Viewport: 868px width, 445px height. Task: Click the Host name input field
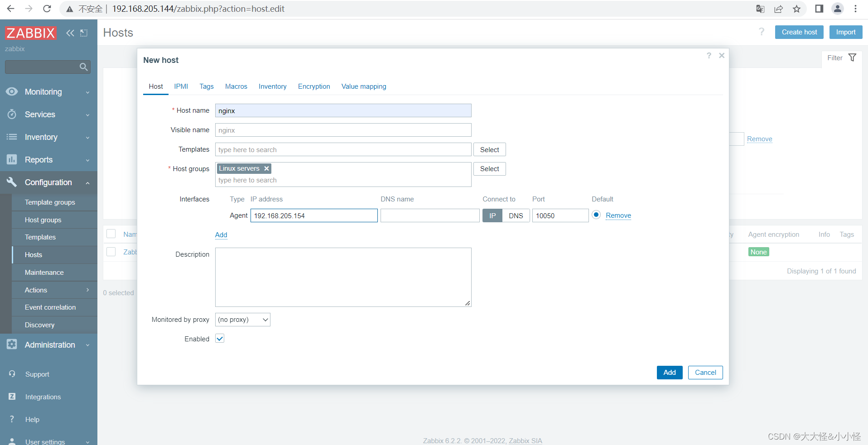coord(343,110)
